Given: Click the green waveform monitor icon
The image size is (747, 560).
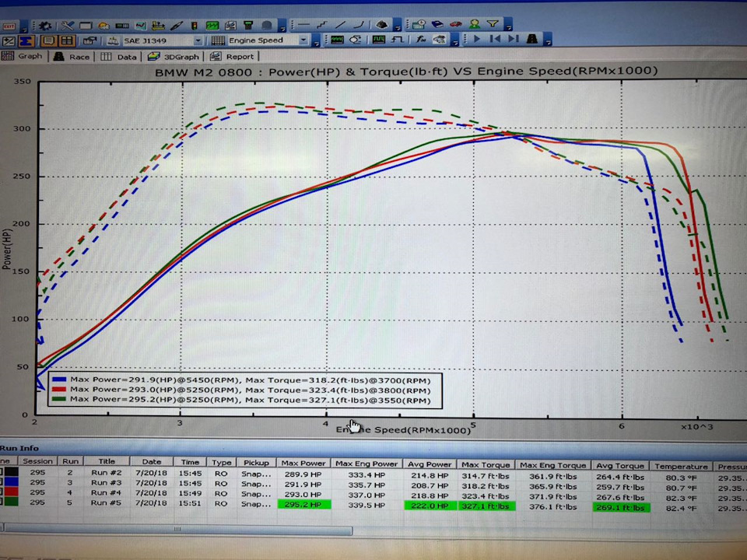Looking at the screenshot, I should (x=337, y=40).
